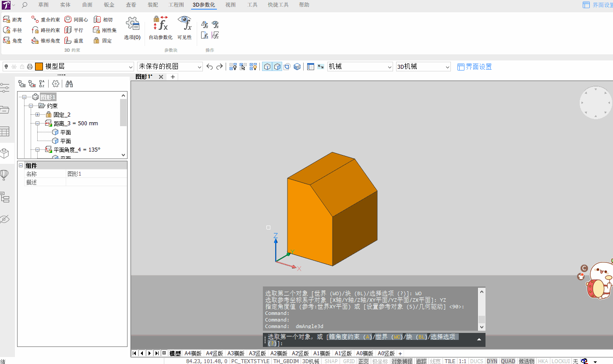
Task: Click the orange layer color swatch
Action: click(x=39, y=67)
